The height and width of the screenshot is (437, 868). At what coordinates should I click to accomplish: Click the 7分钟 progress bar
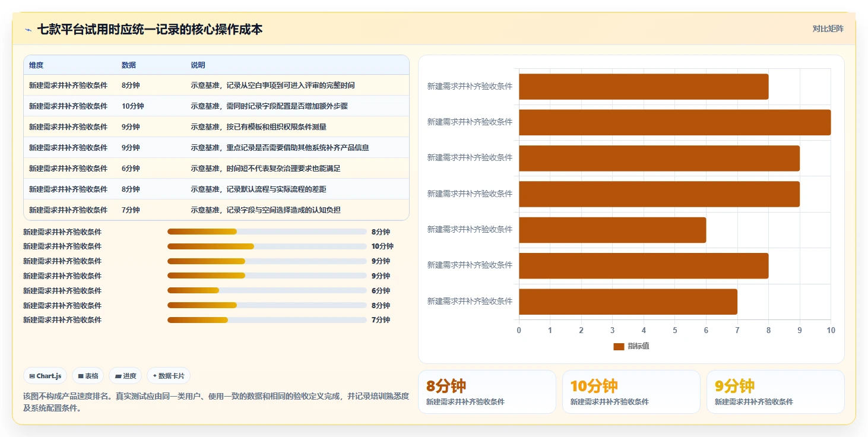267,320
